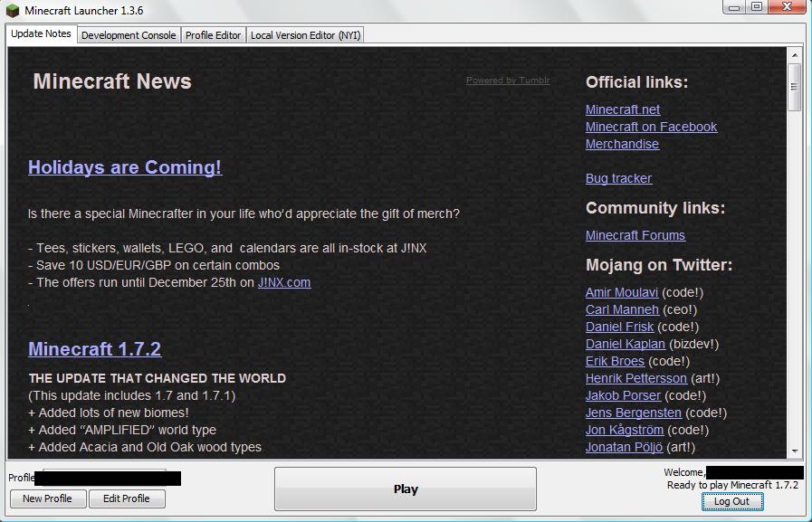This screenshot has height=522, width=812.
Task: Click the 'Community links:' heading
Action: click(655, 208)
